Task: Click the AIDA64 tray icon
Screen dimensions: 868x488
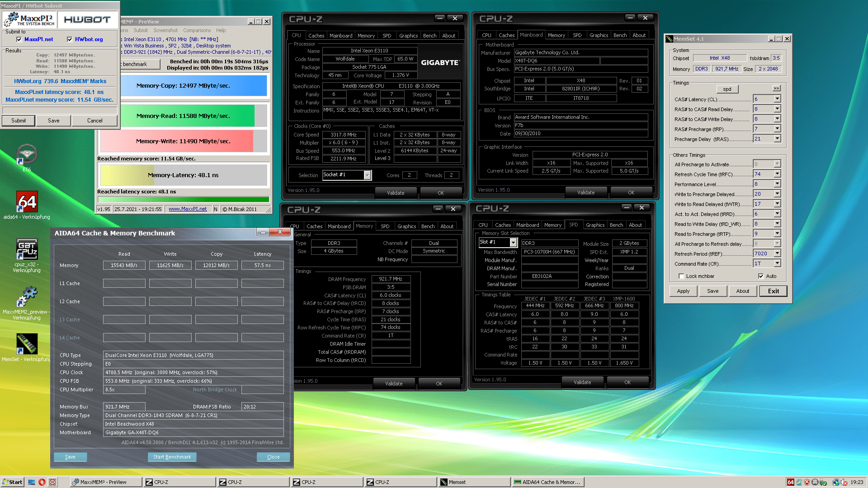Action: click(x=790, y=482)
